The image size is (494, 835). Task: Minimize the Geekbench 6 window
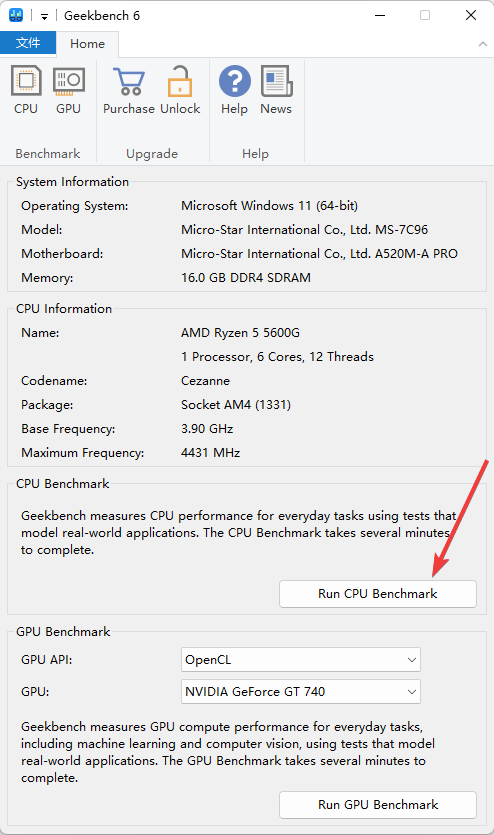coord(380,15)
